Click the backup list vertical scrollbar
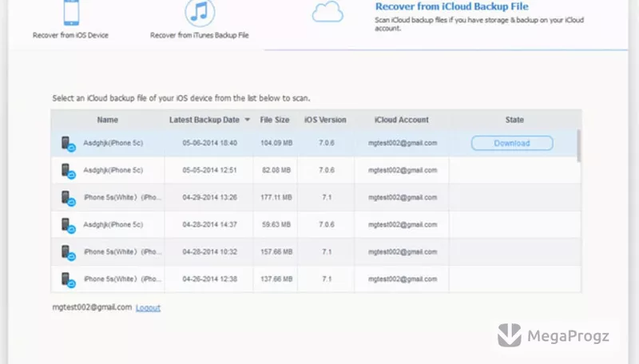The image size is (639, 364). click(x=579, y=146)
